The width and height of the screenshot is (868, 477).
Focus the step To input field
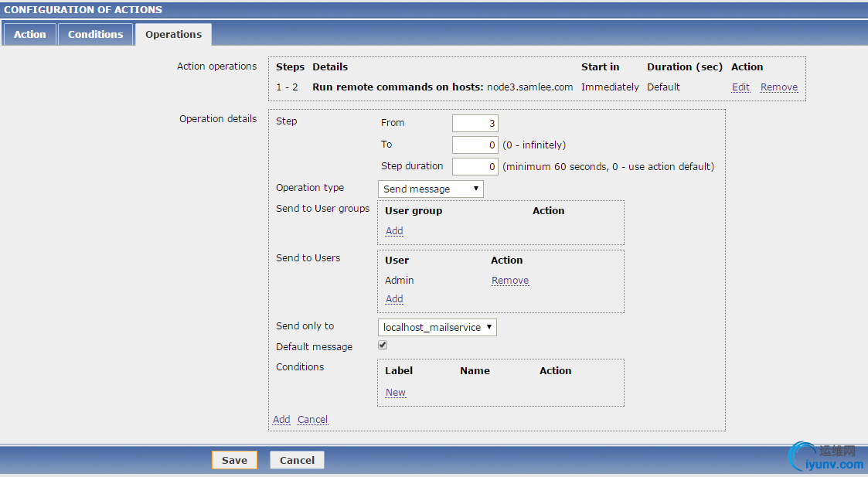[475, 145]
